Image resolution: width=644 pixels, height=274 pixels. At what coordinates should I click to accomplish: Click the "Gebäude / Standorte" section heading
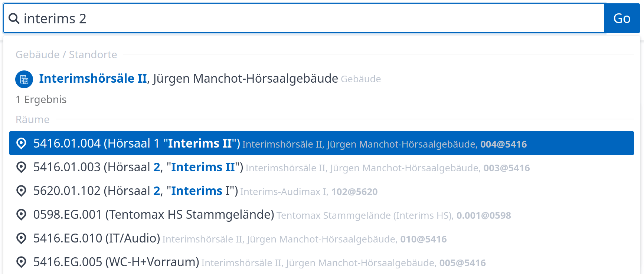[66, 55]
